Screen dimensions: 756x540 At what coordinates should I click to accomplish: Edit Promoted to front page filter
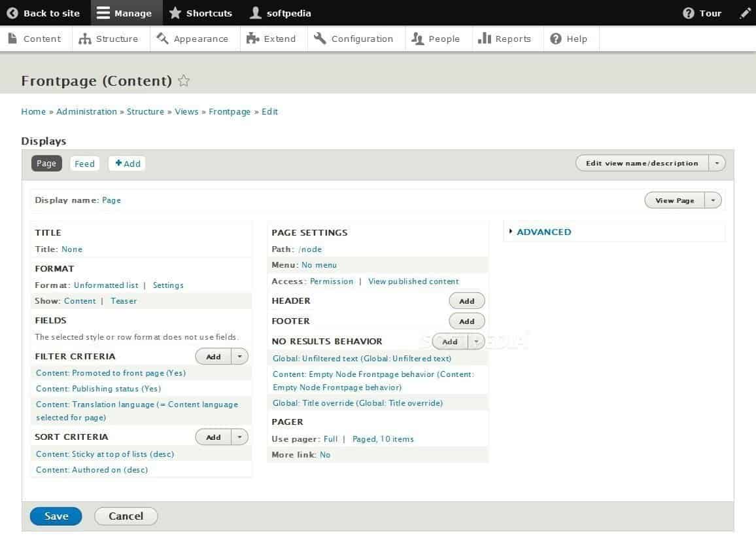point(111,373)
